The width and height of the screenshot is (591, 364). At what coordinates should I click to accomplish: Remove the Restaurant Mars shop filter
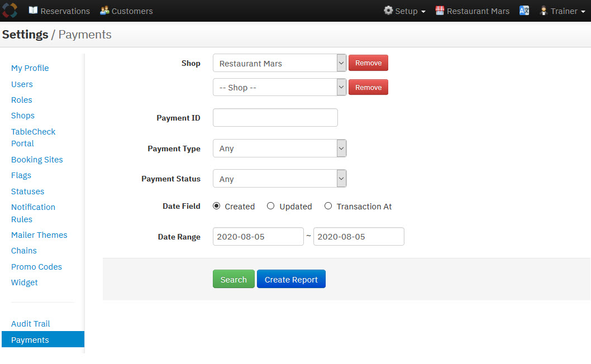tap(368, 63)
